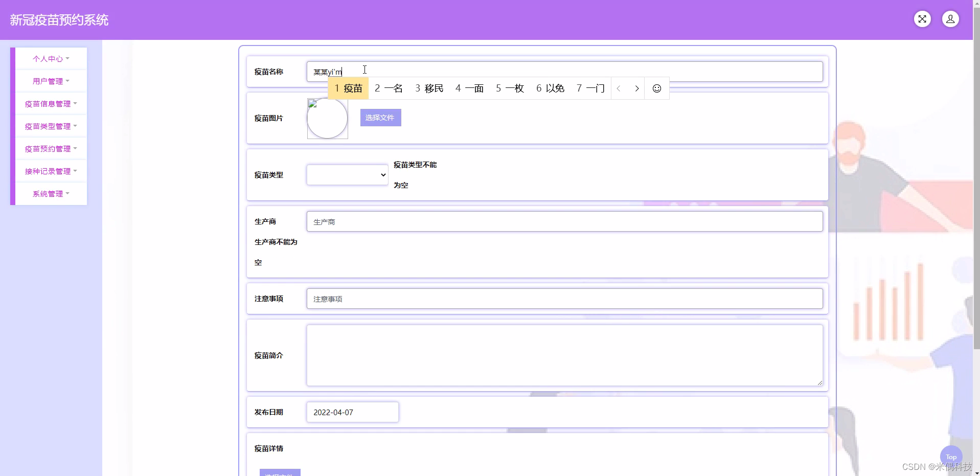Choose IME candidate 1 疫苗
980x476 pixels.
[x=348, y=88]
